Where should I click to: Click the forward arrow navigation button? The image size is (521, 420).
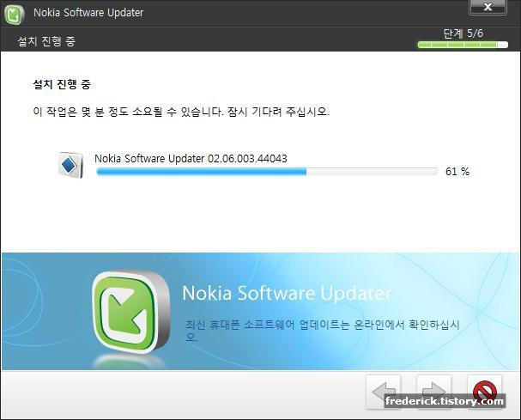434,392
